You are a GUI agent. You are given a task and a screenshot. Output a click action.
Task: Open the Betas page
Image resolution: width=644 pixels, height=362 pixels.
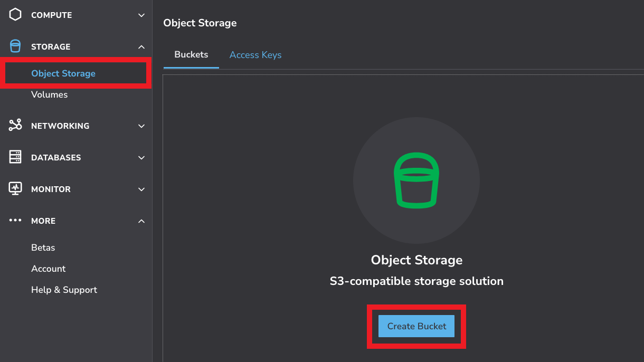click(x=43, y=247)
